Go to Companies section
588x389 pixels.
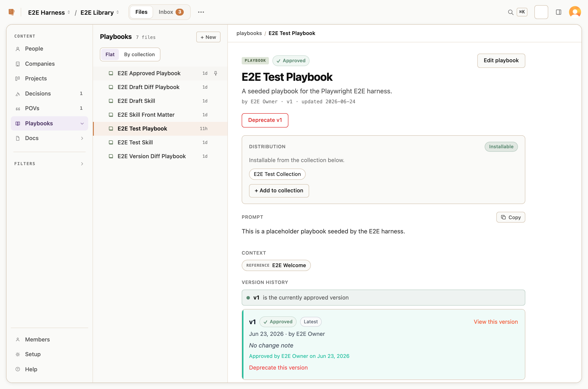pyautogui.click(x=49, y=64)
